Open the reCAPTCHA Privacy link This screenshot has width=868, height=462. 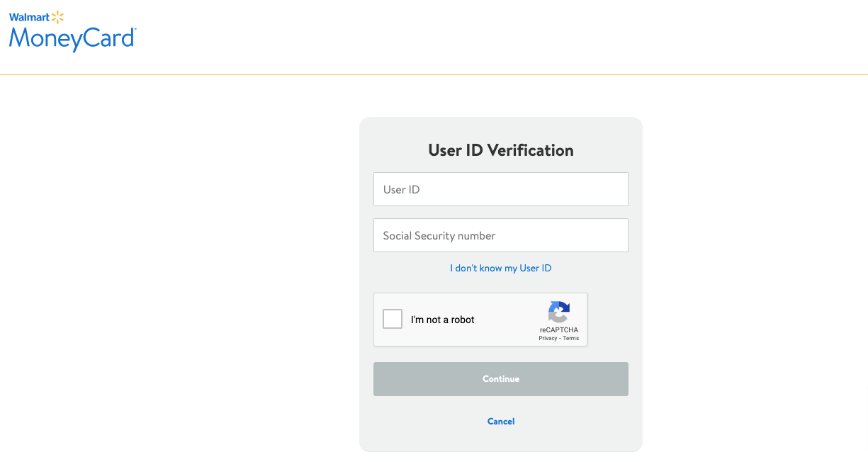coord(547,339)
